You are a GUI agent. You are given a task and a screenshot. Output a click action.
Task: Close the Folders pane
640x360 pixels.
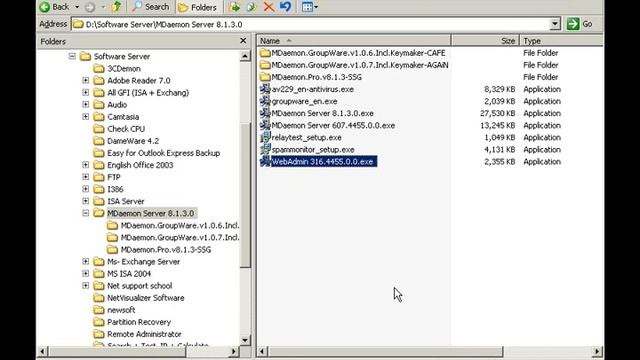point(243,41)
